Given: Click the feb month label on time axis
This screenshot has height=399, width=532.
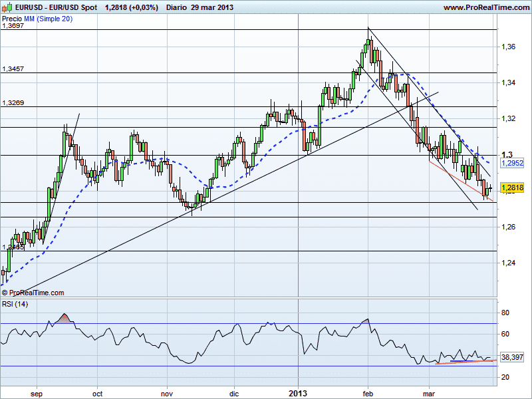Looking at the screenshot, I should tap(368, 394).
